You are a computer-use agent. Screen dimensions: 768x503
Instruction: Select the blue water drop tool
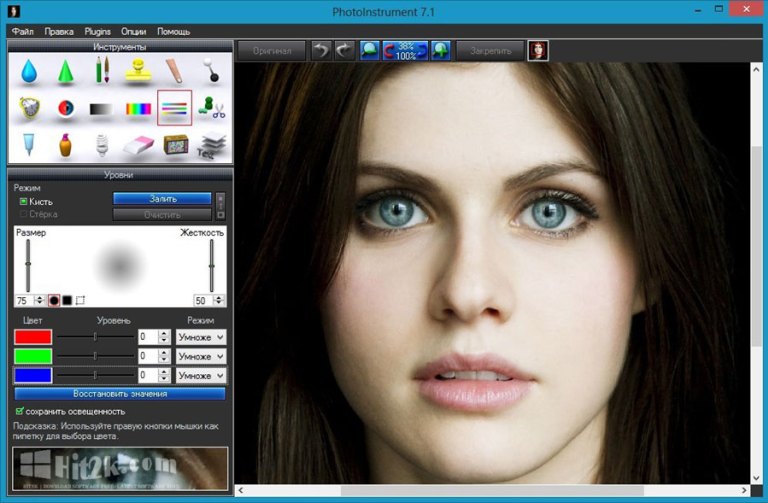point(29,72)
